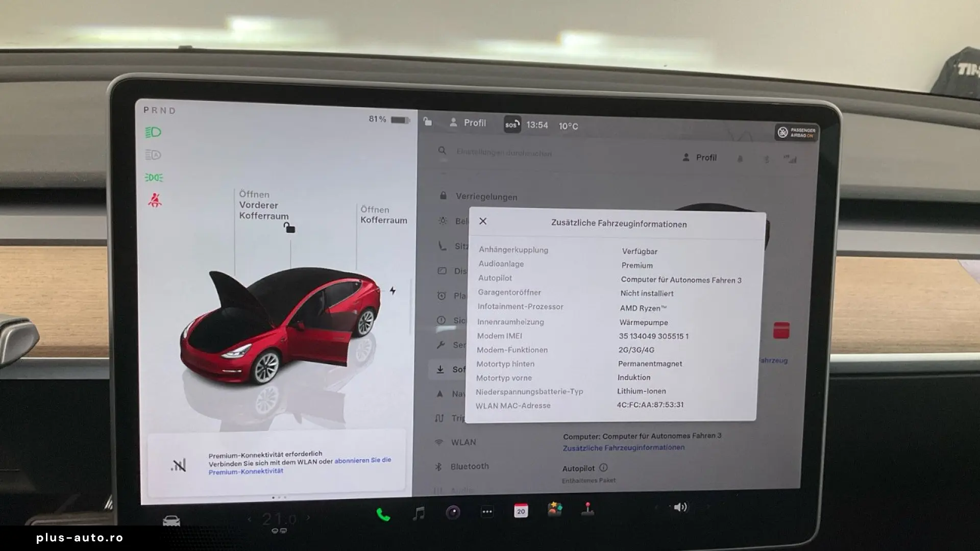Increase cabin temperature with right arrow
980x551 pixels.
308,517
